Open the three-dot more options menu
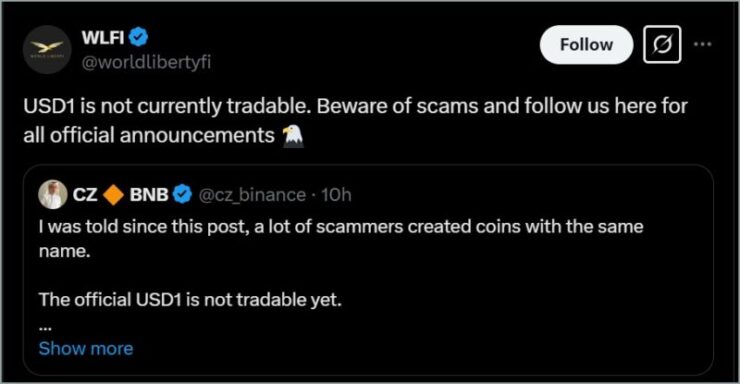The width and height of the screenshot is (740, 384). [x=702, y=44]
